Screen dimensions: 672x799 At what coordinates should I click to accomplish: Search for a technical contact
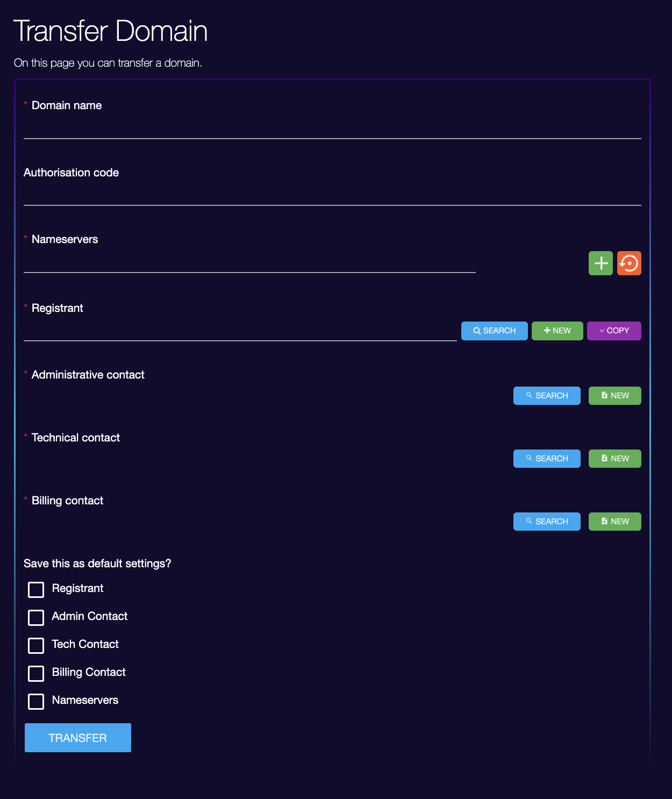(x=547, y=459)
